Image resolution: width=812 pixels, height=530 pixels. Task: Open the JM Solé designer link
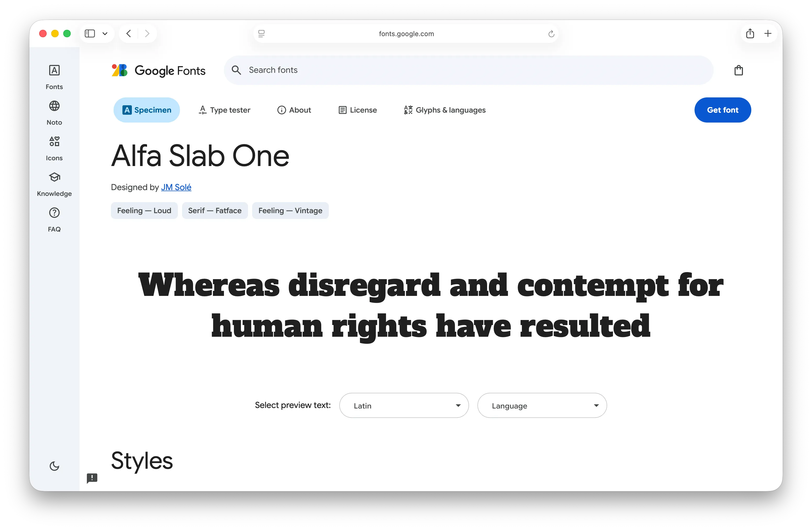point(176,187)
